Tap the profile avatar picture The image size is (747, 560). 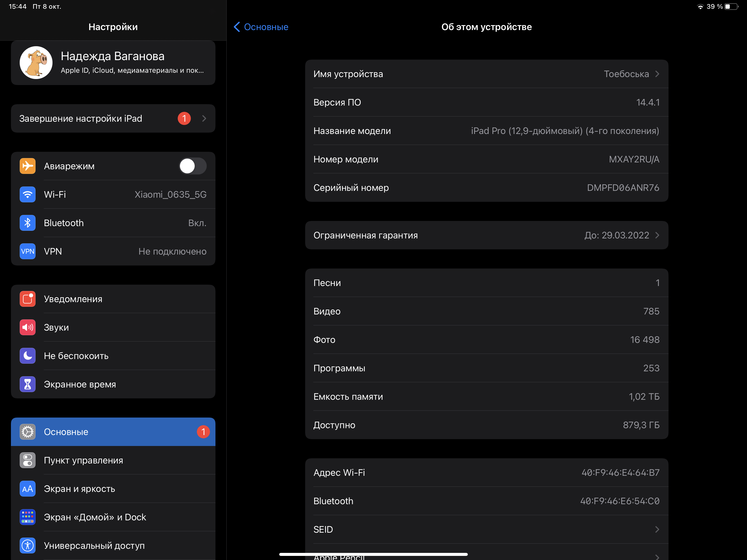coord(36,63)
